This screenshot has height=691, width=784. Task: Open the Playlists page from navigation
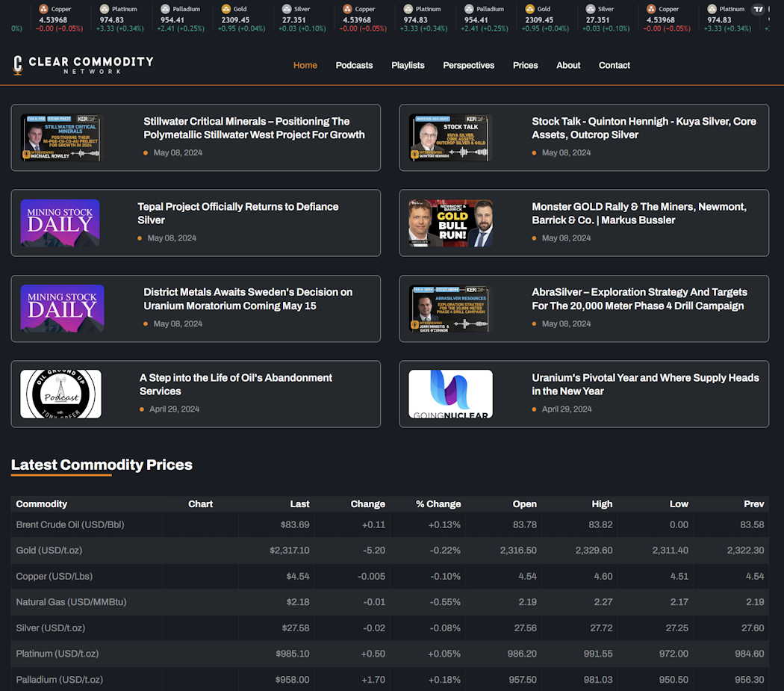coord(408,66)
